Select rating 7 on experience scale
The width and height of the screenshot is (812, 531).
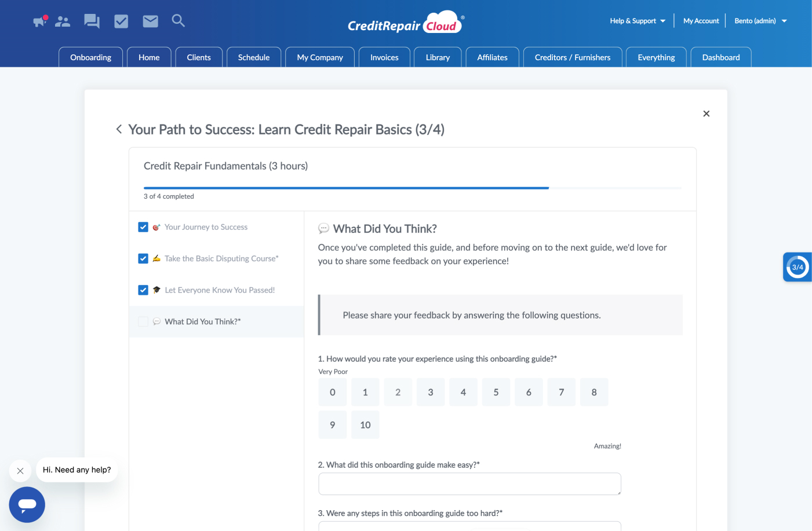point(561,392)
